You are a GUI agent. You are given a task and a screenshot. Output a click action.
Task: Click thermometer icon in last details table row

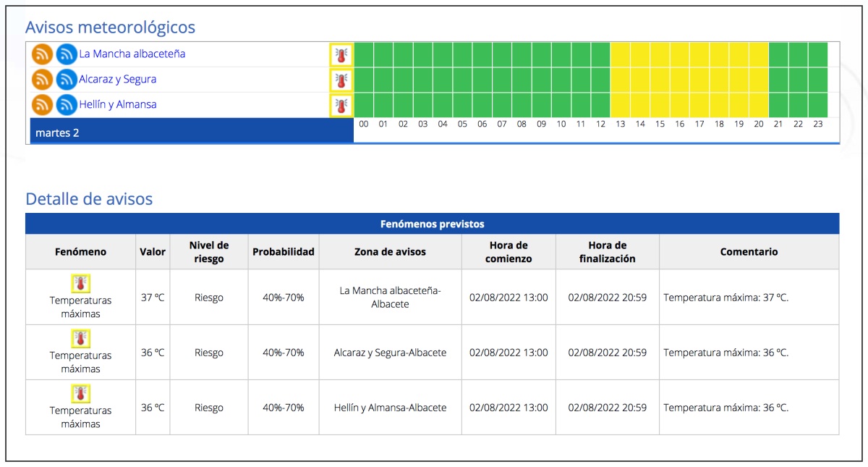coord(80,394)
